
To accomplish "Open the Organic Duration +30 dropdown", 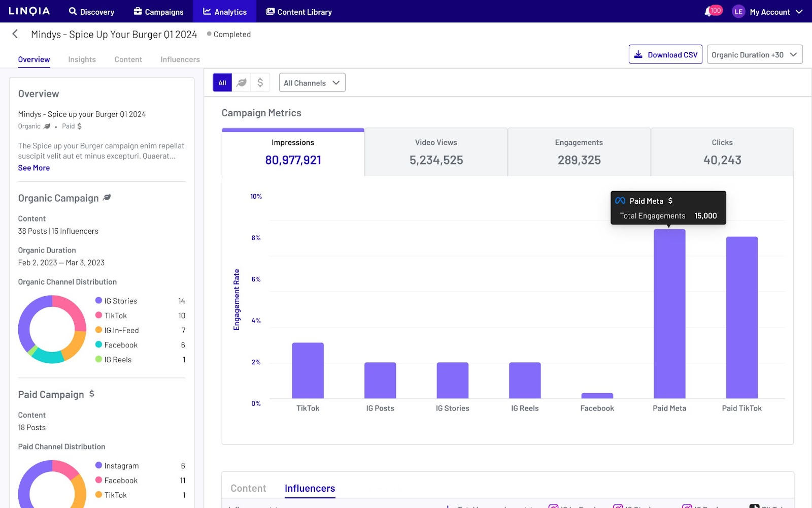I will 755,54.
